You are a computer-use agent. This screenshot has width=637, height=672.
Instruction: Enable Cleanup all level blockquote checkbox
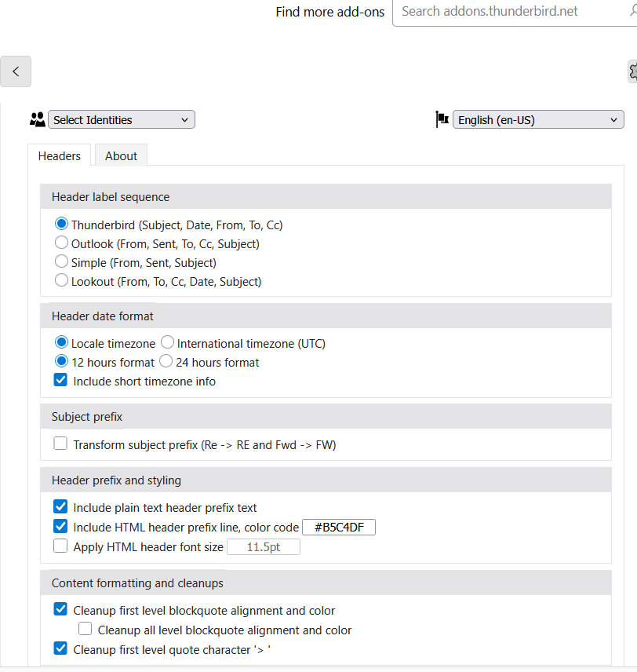coord(86,630)
